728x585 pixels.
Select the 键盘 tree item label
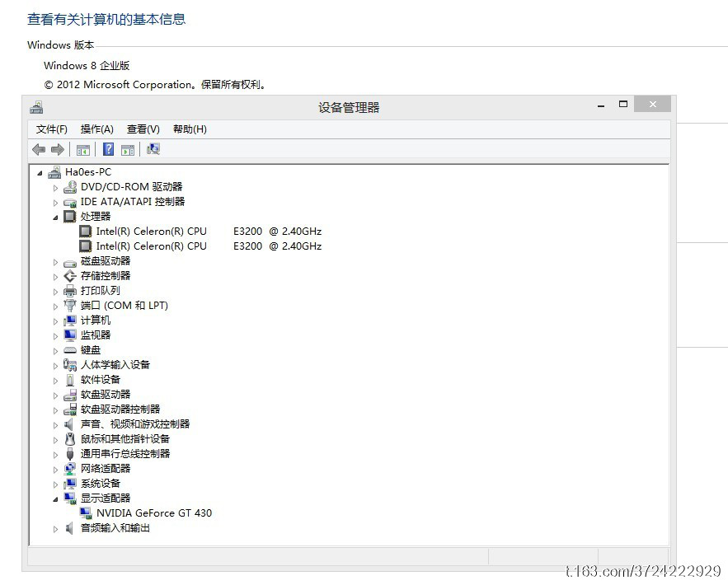pos(91,350)
